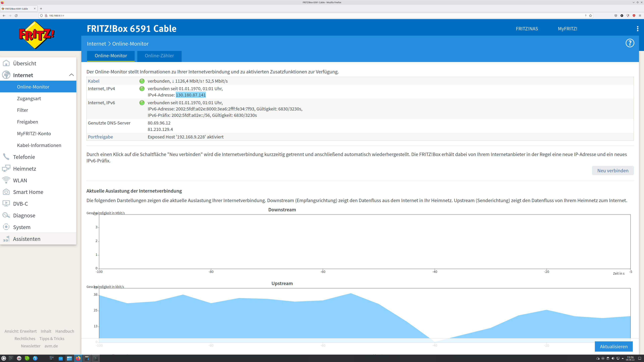Image resolution: width=644 pixels, height=362 pixels.
Task: Open Inhalt footer link
Action: 46,331
